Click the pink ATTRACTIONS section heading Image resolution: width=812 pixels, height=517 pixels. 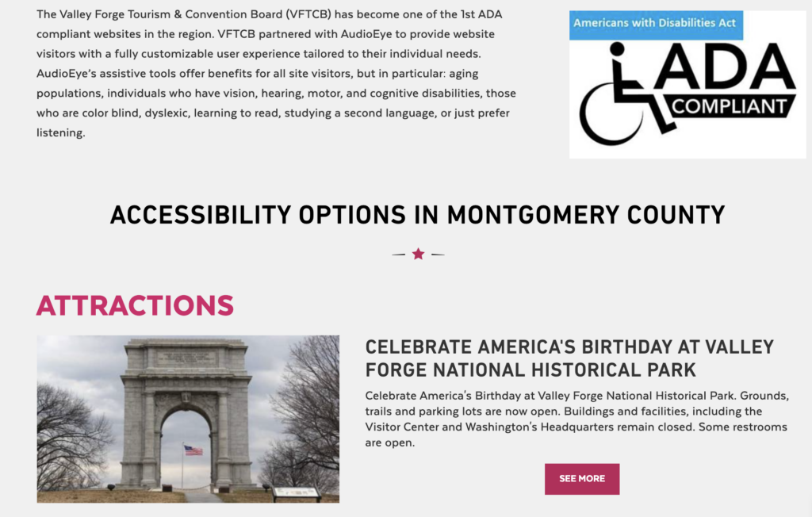point(135,305)
